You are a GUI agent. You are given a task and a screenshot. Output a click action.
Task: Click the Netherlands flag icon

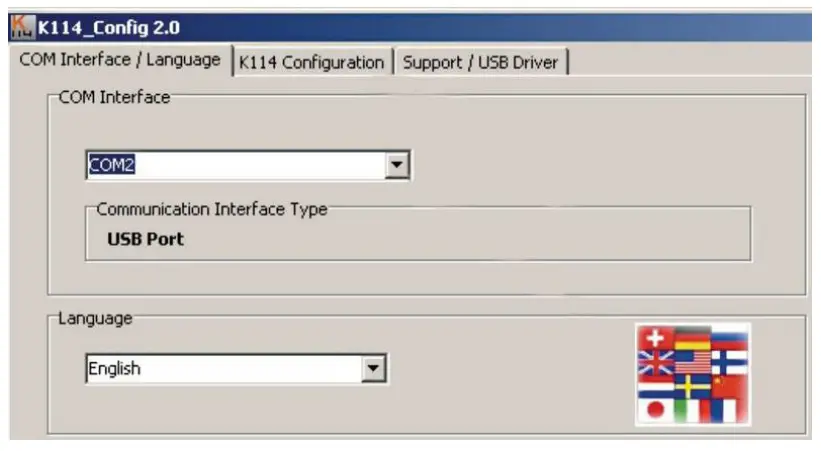click(x=655, y=387)
